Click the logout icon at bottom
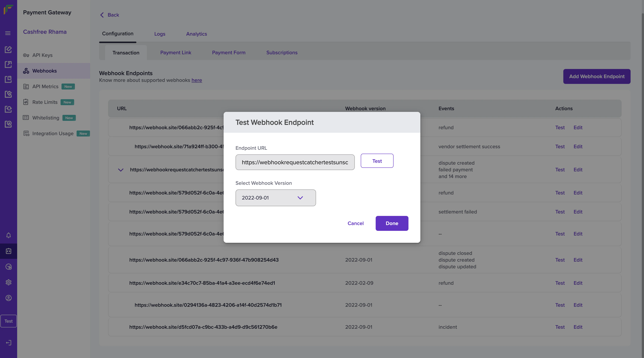The width and height of the screenshot is (644, 358). (9, 343)
